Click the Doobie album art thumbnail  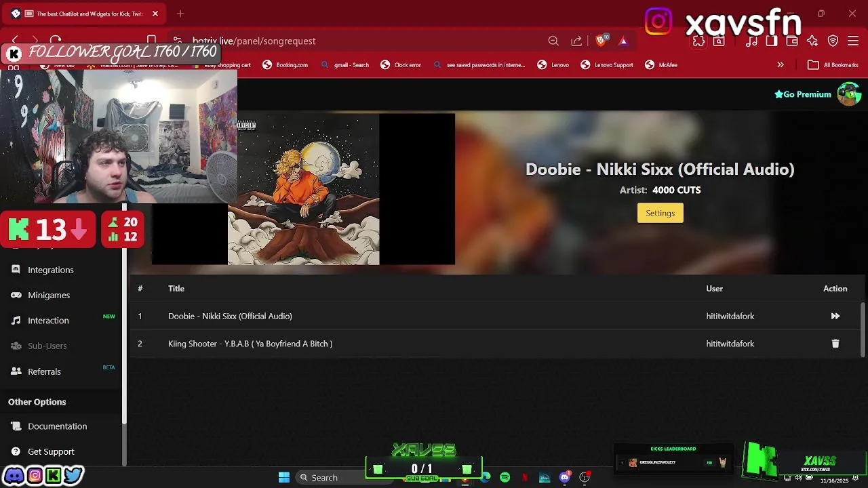[303, 189]
